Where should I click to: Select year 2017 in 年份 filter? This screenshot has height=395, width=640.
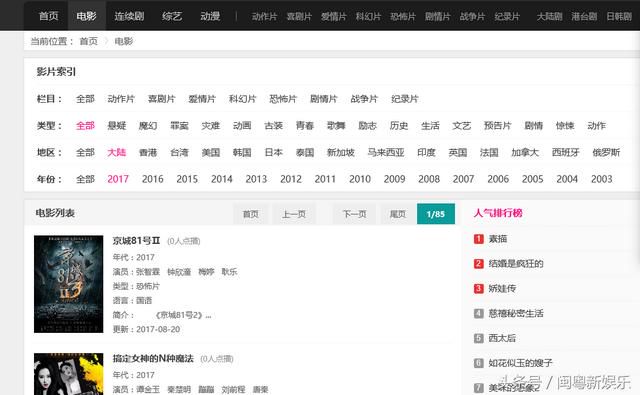(x=118, y=179)
